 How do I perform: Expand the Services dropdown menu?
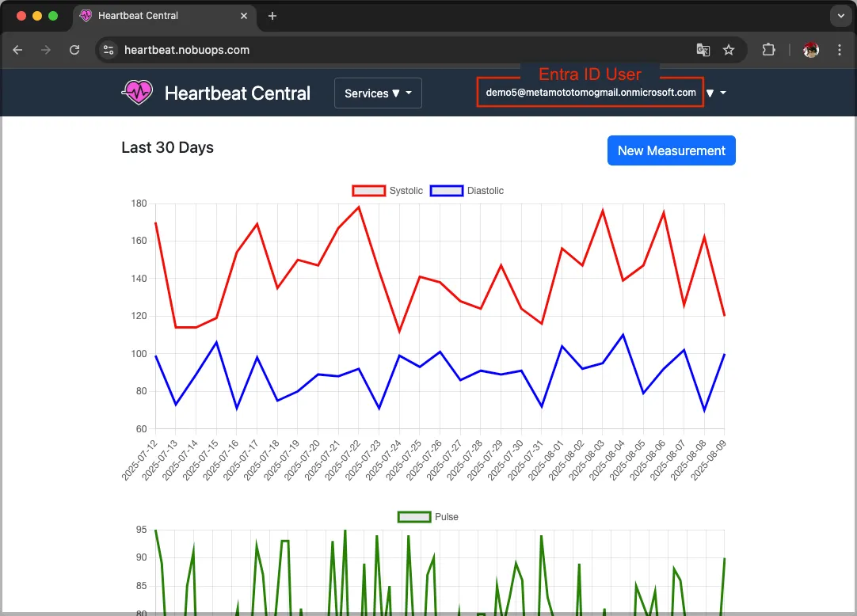coord(378,93)
